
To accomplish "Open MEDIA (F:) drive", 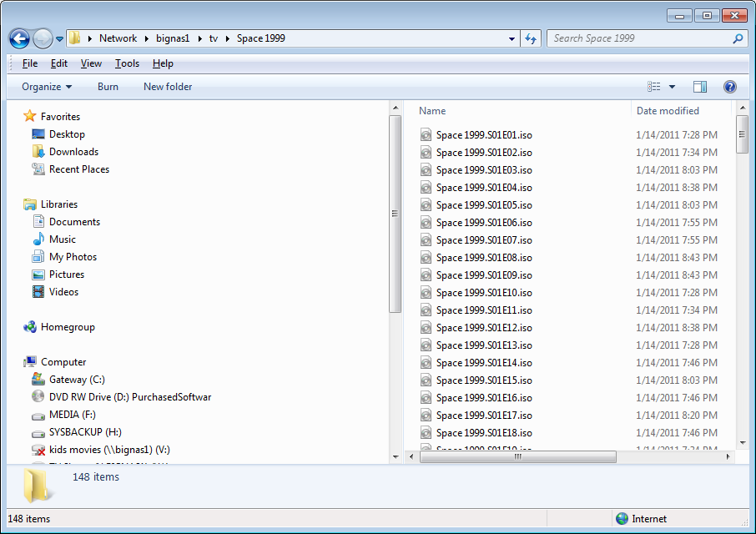I will 73,415.
